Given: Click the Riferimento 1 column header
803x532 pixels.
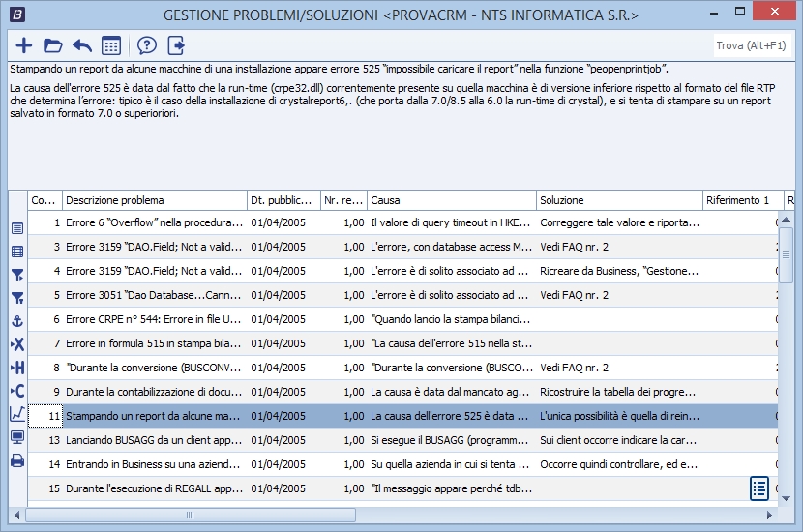Looking at the screenshot, I should tap(743, 200).
